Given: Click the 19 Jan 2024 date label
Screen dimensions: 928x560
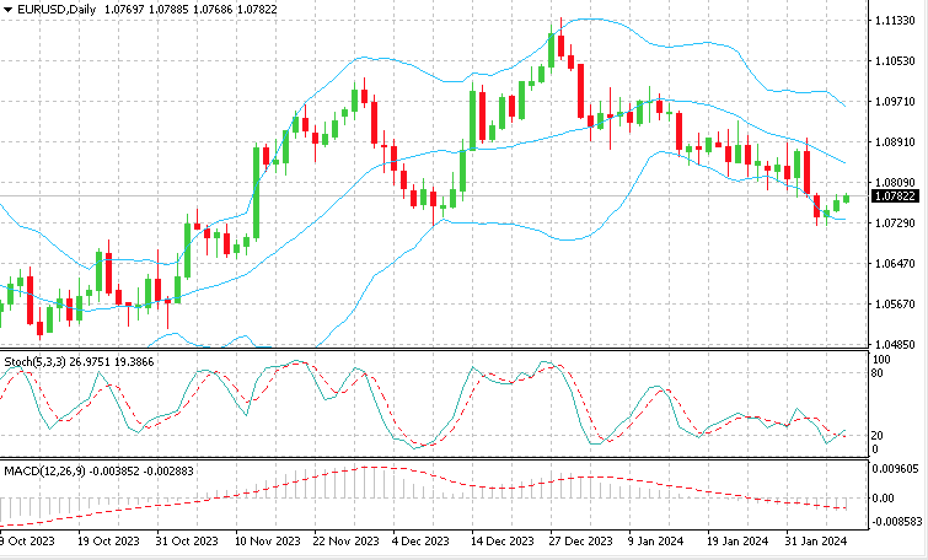Looking at the screenshot, I should (738, 541).
